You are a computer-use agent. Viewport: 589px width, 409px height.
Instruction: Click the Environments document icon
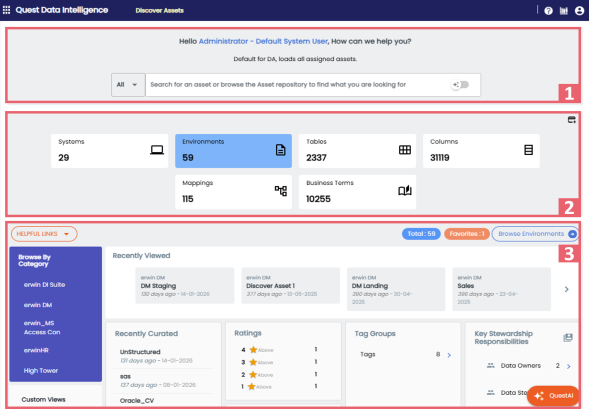point(281,150)
